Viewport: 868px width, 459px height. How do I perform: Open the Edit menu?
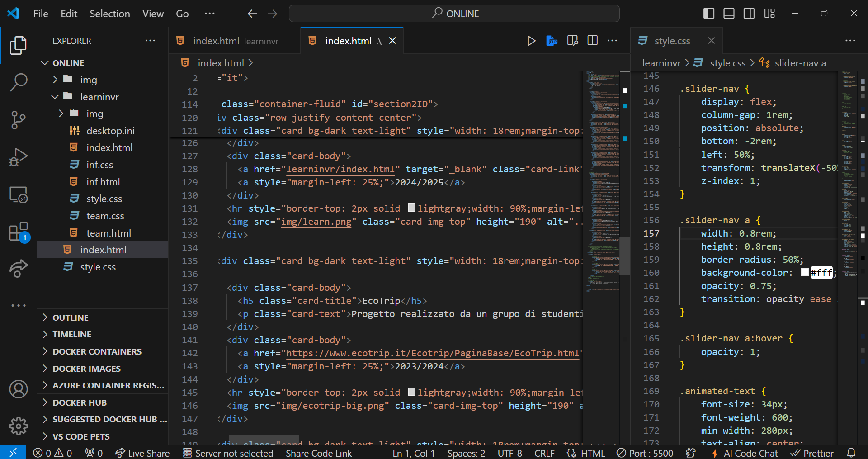(69, 14)
